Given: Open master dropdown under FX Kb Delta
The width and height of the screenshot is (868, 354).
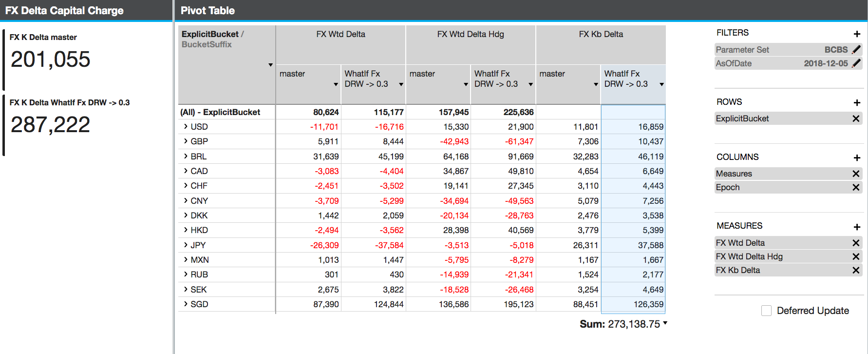Looking at the screenshot, I should coord(596,84).
